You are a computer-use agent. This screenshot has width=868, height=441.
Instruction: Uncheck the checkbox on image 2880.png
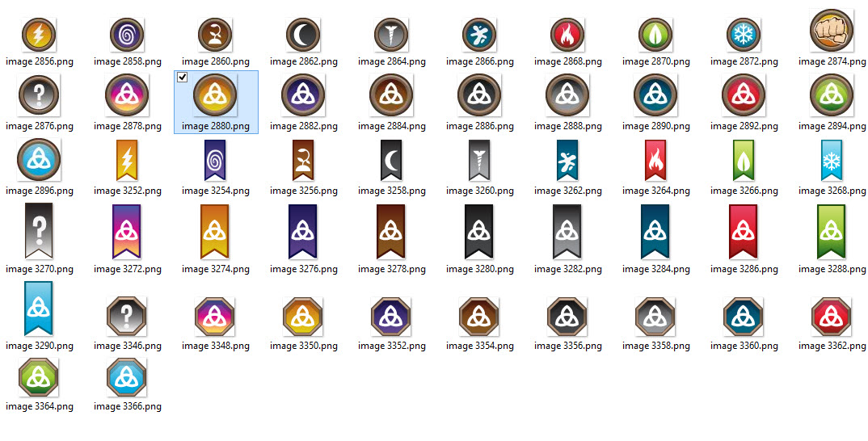coord(182,78)
